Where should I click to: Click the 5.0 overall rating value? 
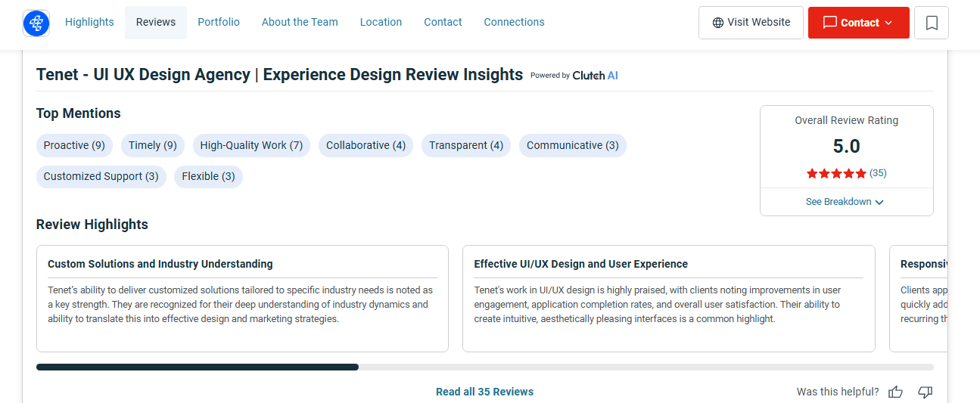846,146
